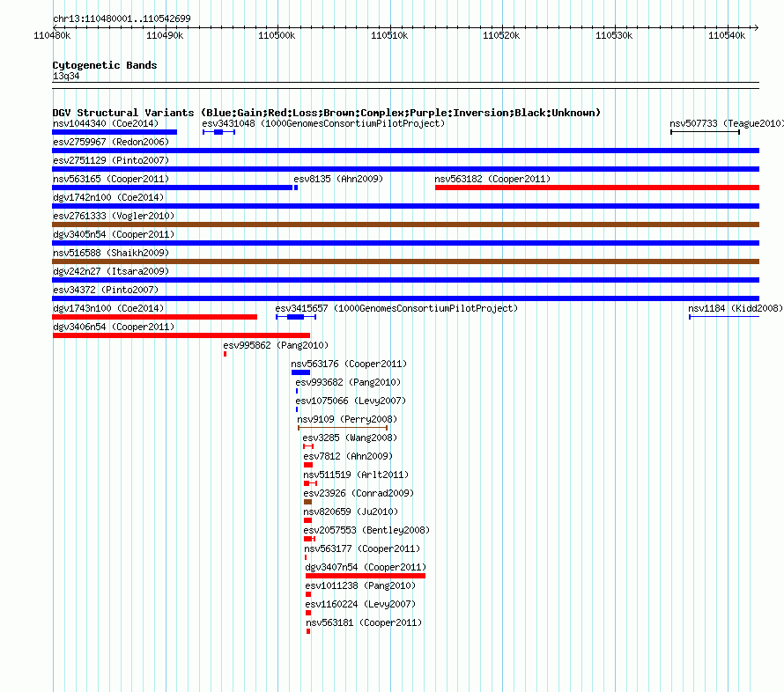Select the blue esv3431048 variant glyph
This screenshot has width=784, height=692.
click(218, 132)
